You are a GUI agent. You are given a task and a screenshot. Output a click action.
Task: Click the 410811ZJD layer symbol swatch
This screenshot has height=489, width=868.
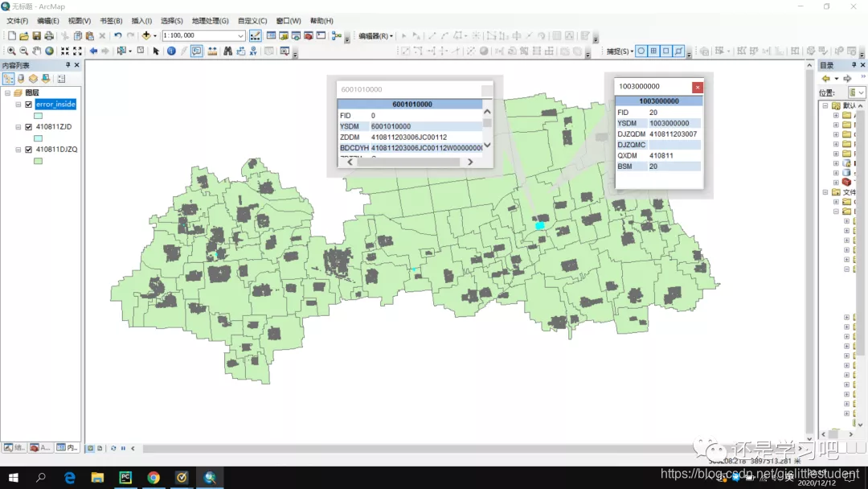click(x=39, y=138)
